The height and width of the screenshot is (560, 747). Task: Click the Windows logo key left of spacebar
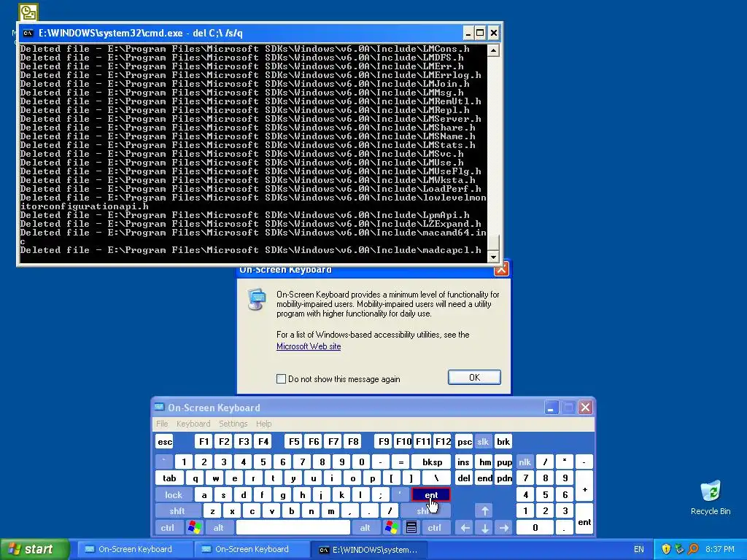click(194, 527)
